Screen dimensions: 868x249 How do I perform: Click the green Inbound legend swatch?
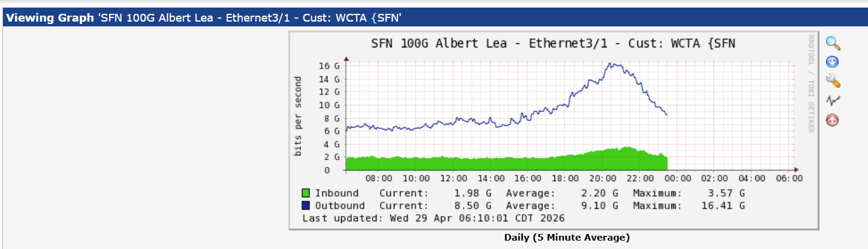pyautogui.click(x=306, y=193)
